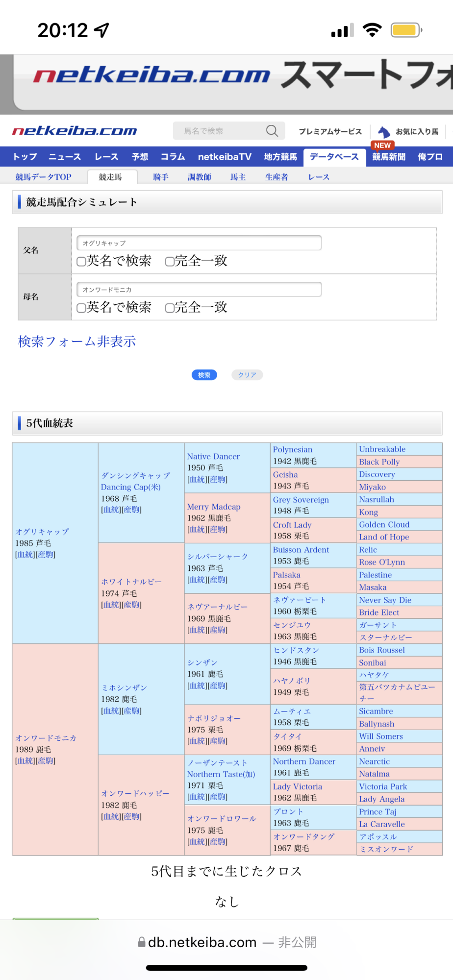Open ネヴァーナルビー pedigree entry
The height and width of the screenshot is (980, 453).
pyautogui.click(x=218, y=607)
